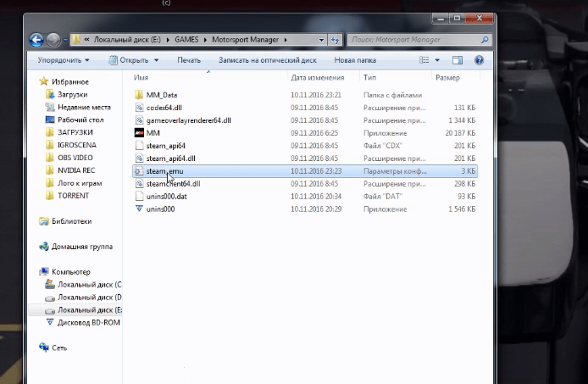588x384 pixels.
Task: Refresh the folder view in the address bar
Action: [x=335, y=40]
